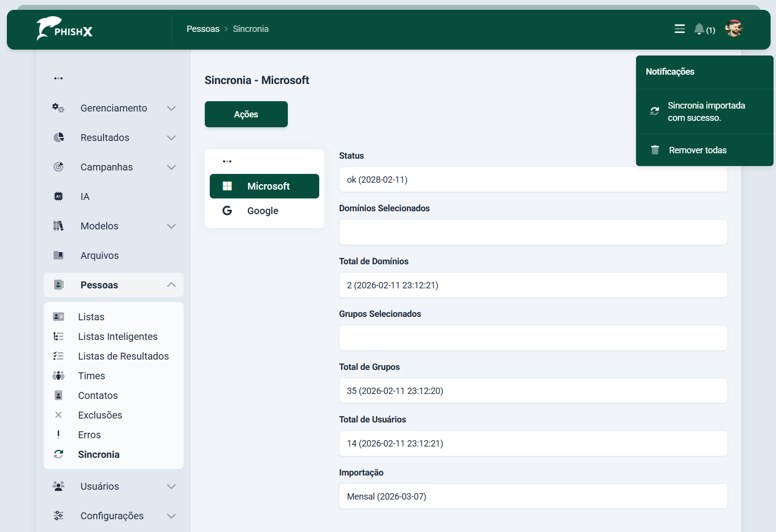Click the Ações button
776x532 pixels.
246,114
